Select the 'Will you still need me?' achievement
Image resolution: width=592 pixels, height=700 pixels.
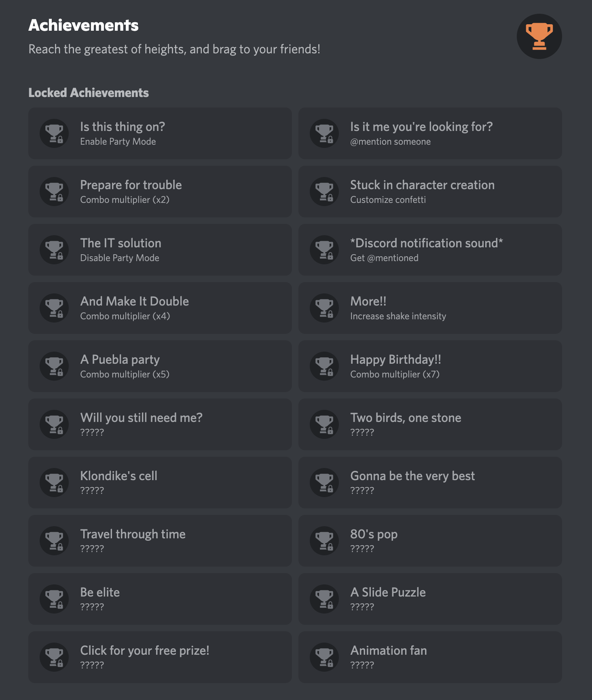pos(160,424)
